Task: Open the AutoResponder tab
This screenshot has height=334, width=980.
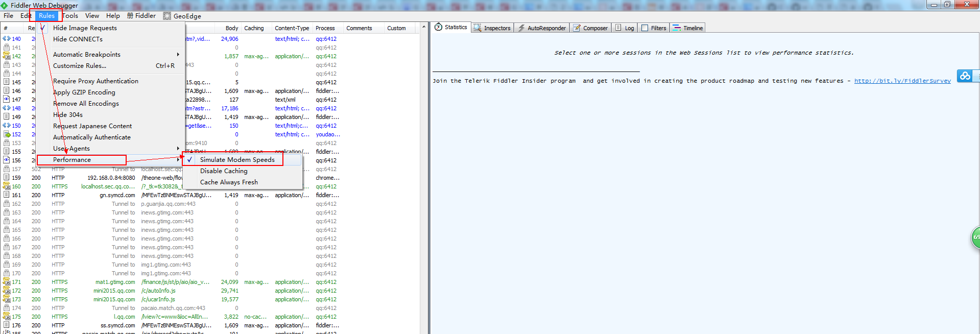Action: (542, 28)
